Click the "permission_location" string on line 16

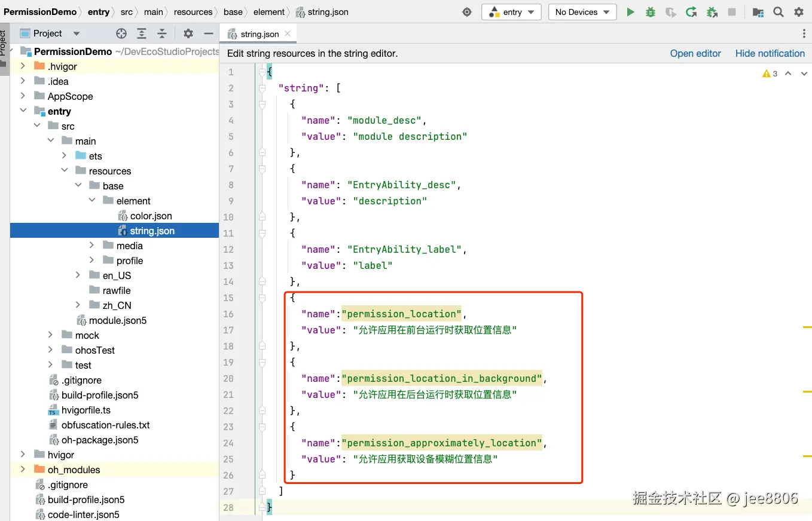pos(402,314)
